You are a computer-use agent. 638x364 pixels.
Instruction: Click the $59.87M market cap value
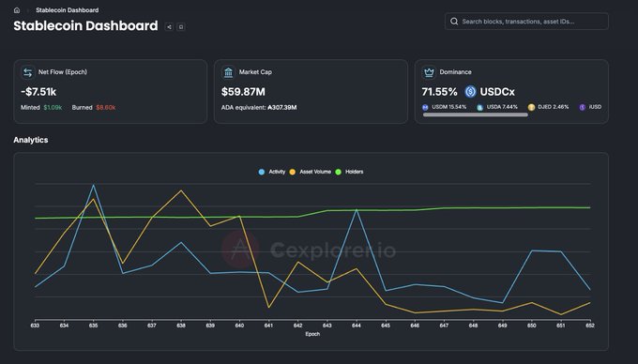coord(243,92)
